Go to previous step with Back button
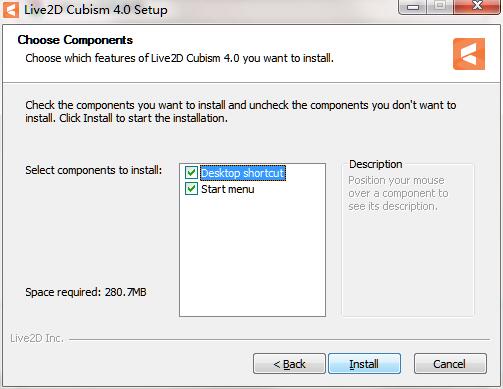The image size is (503, 389). (289, 364)
